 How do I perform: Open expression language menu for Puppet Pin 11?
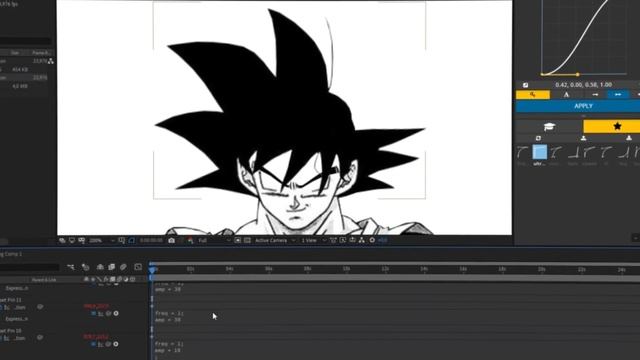point(116,313)
